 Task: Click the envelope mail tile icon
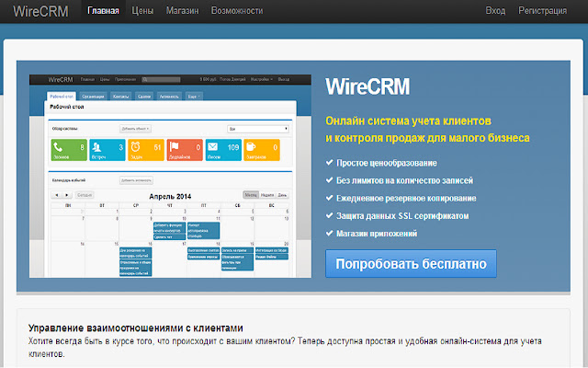[x=212, y=146]
